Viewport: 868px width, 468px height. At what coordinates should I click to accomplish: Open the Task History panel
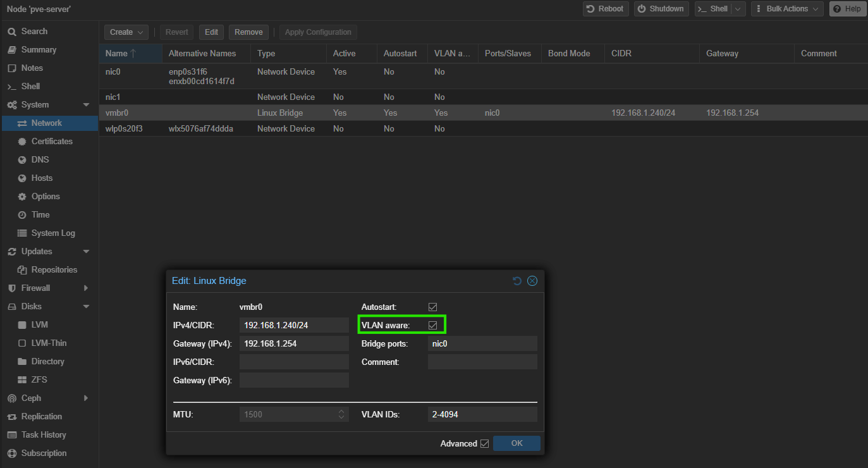pyautogui.click(x=44, y=434)
